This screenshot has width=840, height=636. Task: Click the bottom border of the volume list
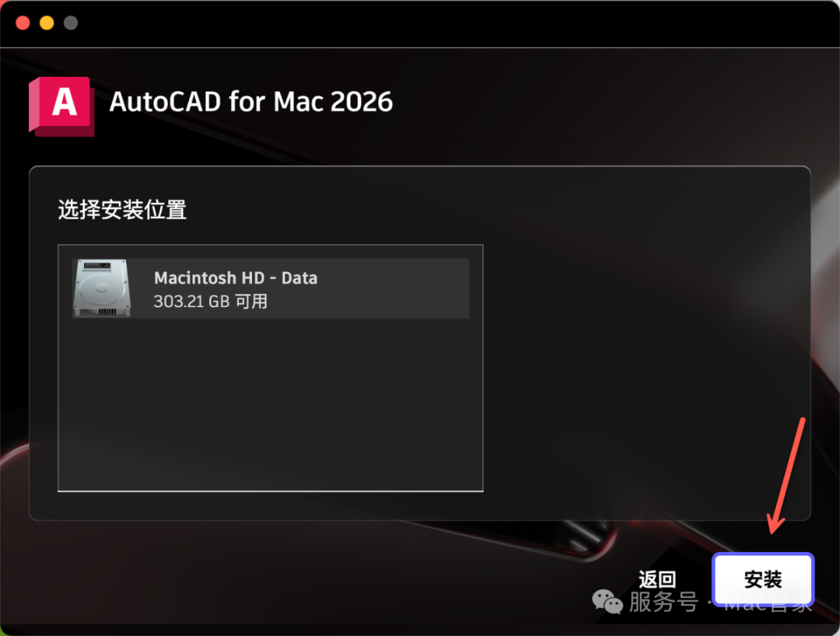[271, 491]
